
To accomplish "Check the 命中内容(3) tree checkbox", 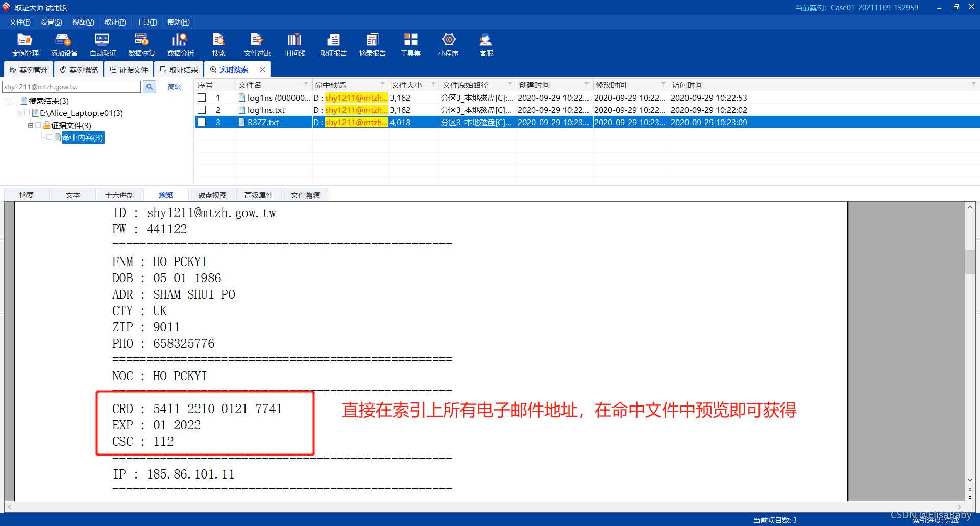I will pyautogui.click(x=50, y=137).
